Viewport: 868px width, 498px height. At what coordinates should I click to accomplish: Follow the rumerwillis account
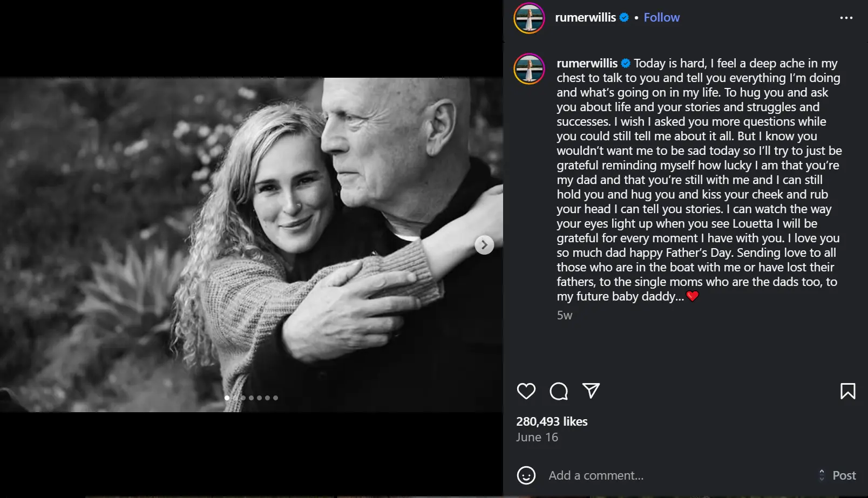[x=661, y=17]
